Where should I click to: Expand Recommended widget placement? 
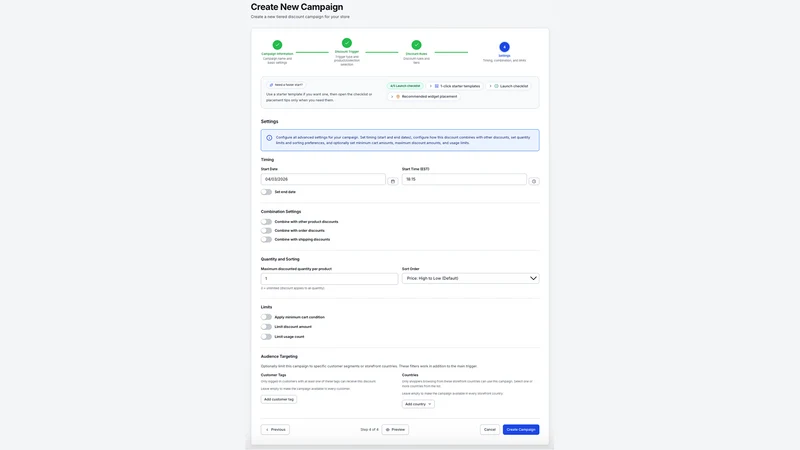point(424,96)
